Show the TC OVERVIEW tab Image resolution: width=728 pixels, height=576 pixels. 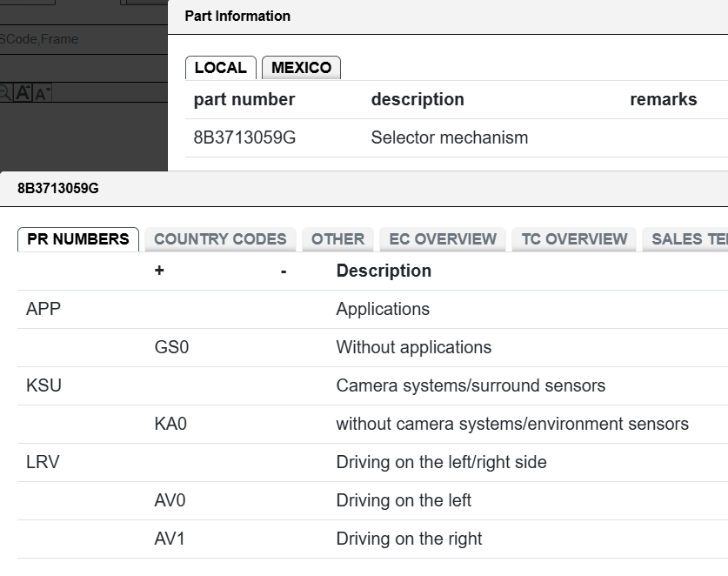[574, 239]
